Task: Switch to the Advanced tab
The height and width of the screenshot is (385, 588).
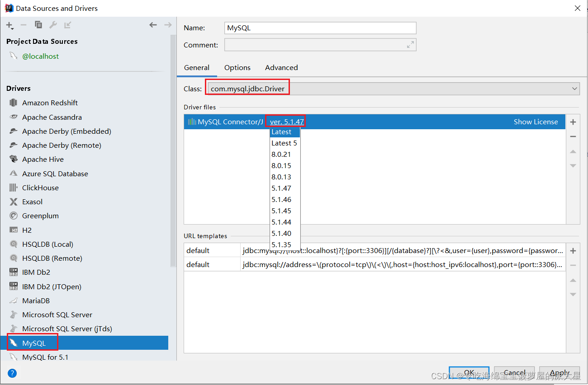Action: [281, 67]
